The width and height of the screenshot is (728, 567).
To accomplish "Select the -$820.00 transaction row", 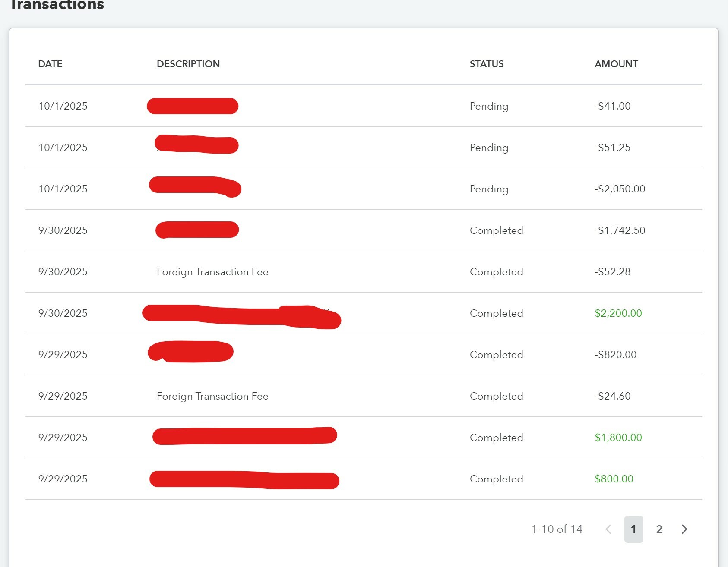I will (364, 355).
